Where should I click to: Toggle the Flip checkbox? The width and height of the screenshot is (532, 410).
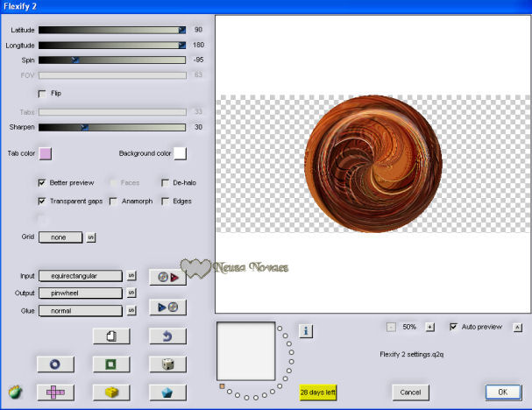pyautogui.click(x=42, y=94)
